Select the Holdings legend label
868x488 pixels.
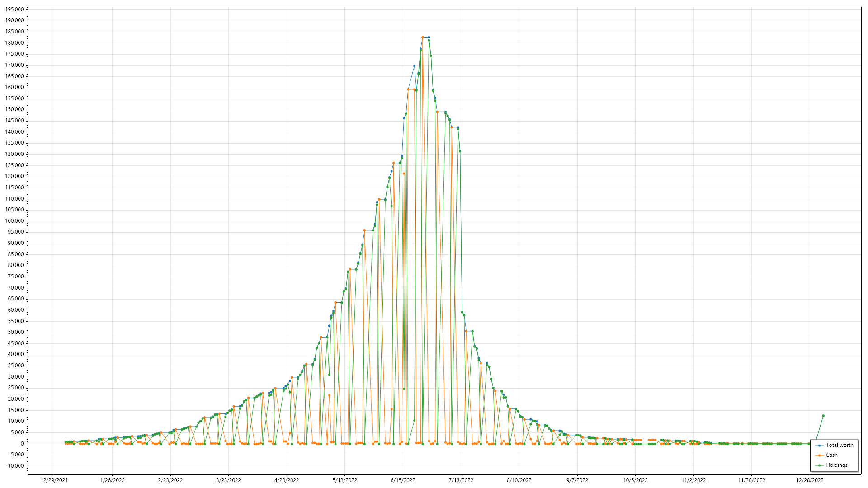pos(837,465)
